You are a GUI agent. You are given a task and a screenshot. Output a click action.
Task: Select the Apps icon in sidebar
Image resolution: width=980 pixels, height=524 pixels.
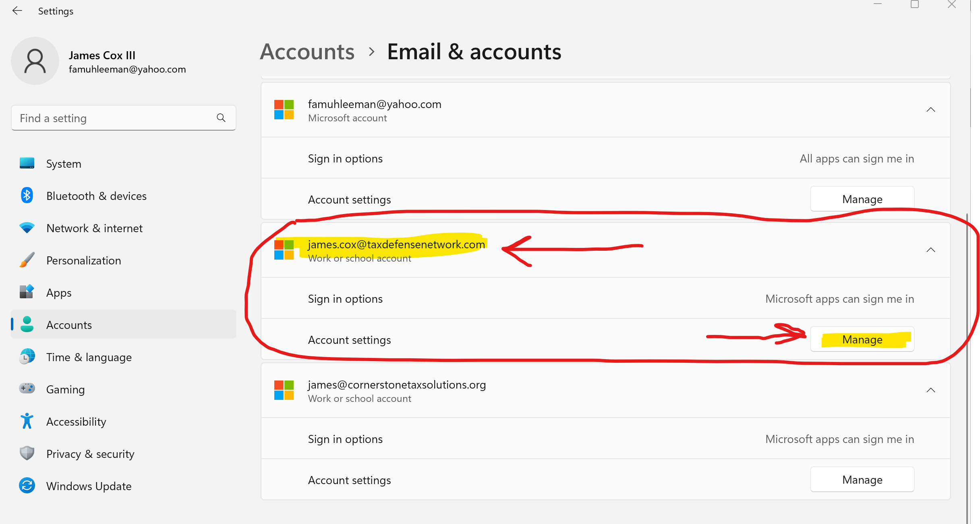point(27,292)
